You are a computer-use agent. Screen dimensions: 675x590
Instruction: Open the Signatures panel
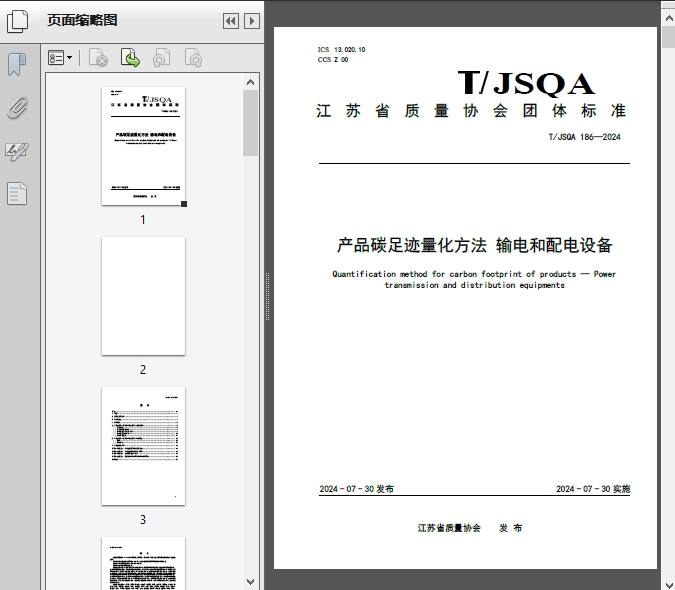pyautogui.click(x=17, y=151)
